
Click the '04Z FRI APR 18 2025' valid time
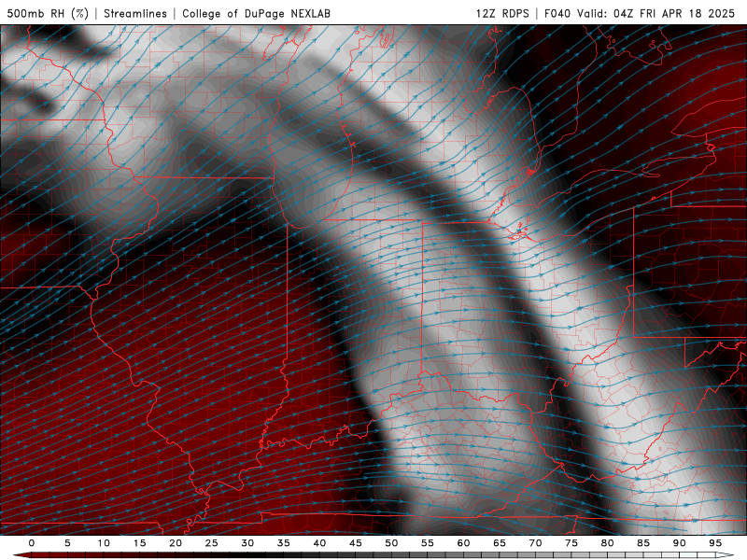[x=674, y=13]
